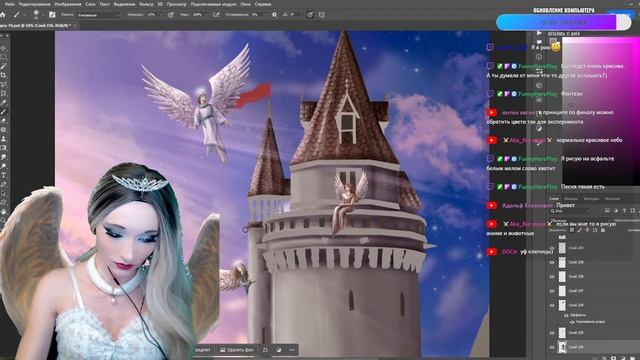Select the bottom highlighted layer thumbnail
The image size is (640, 360).
point(562,347)
